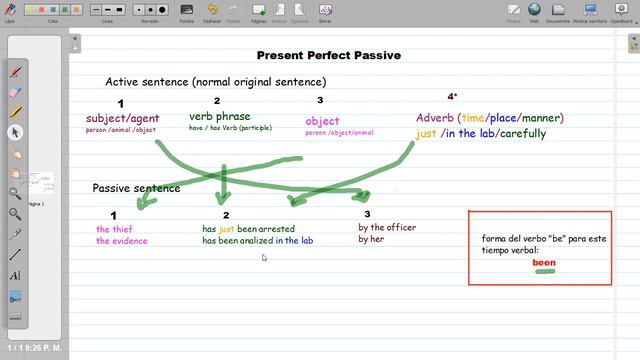Select the 'Adverb (time/place/manner)' text
This screenshot has height=360, width=640.
[490, 118]
